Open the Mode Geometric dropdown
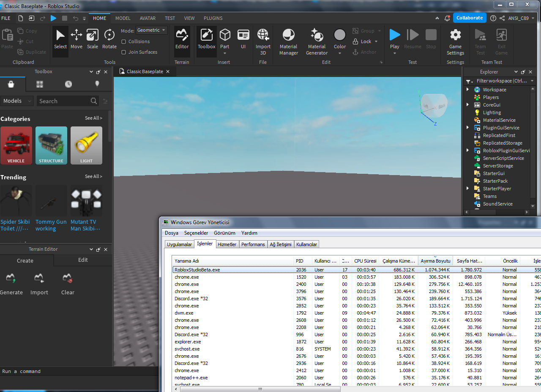Viewport: 541px width, 392px height. pyautogui.click(x=151, y=30)
